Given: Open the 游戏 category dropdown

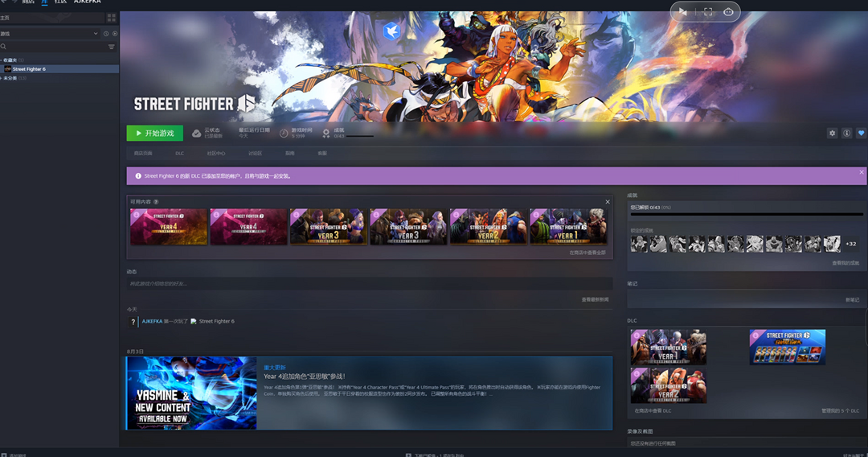Looking at the screenshot, I should (50, 34).
